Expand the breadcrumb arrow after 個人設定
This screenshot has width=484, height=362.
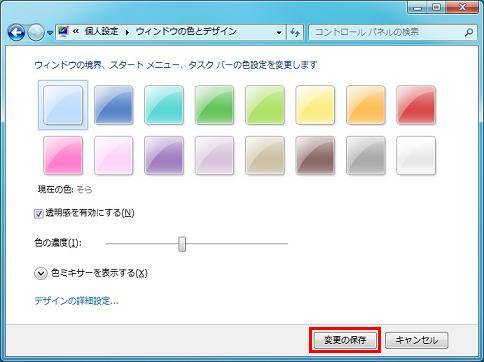pyautogui.click(x=127, y=32)
